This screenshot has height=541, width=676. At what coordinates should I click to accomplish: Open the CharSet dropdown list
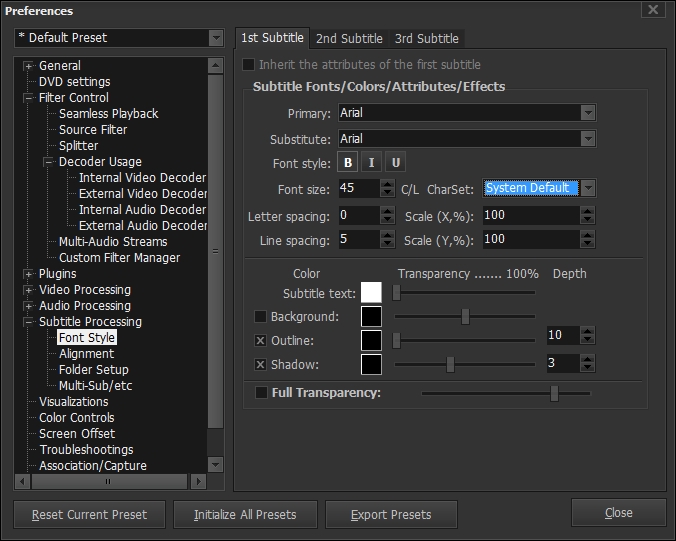588,188
